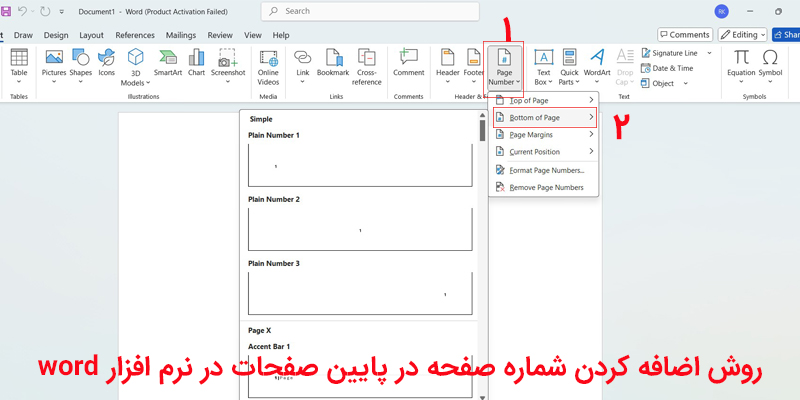The image size is (800, 400).
Task: Insert Date & Time
Action: pyautogui.click(x=667, y=68)
